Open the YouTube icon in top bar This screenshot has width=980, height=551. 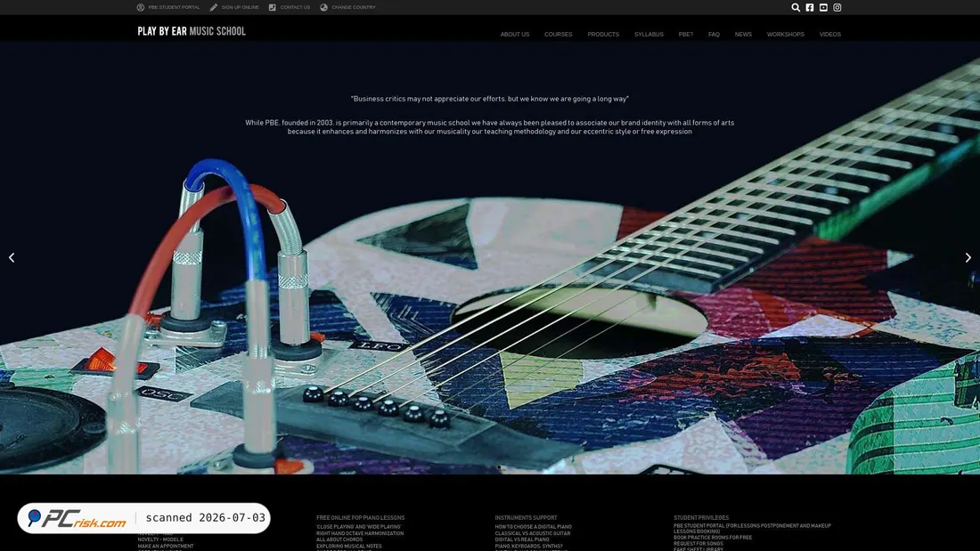[x=823, y=7]
